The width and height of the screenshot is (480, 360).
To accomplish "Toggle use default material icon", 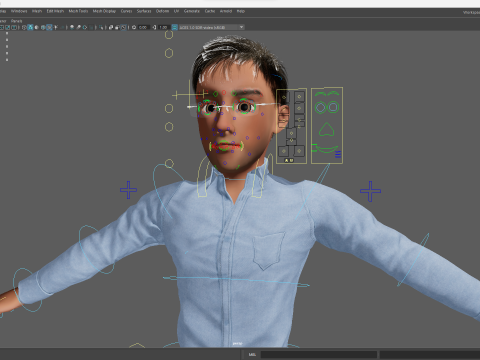I will pos(36,27).
